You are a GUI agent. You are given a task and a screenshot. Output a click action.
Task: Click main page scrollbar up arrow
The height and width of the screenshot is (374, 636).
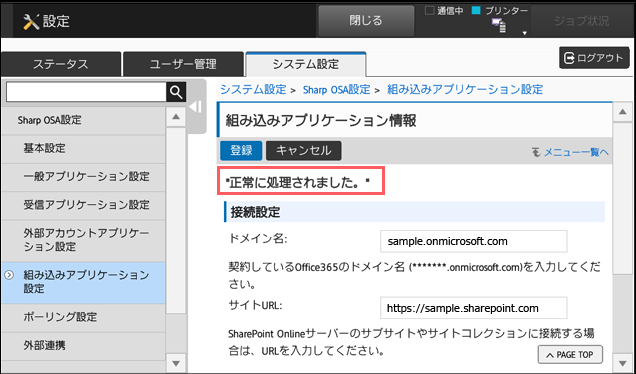point(623,112)
